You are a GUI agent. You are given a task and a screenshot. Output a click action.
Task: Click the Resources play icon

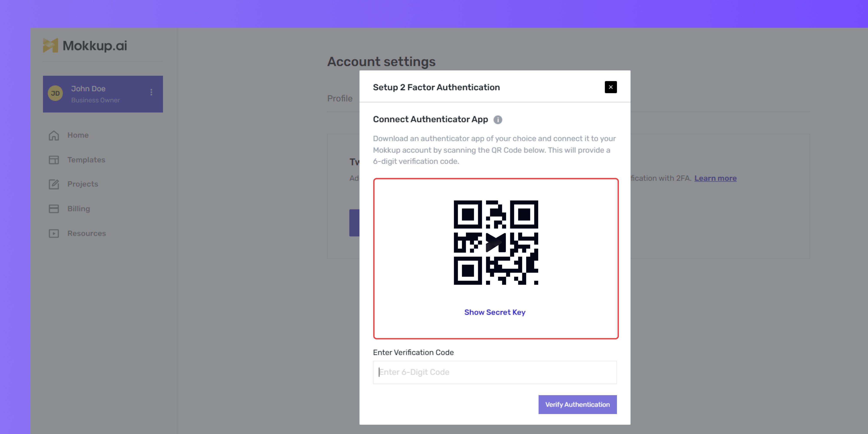(x=54, y=233)
